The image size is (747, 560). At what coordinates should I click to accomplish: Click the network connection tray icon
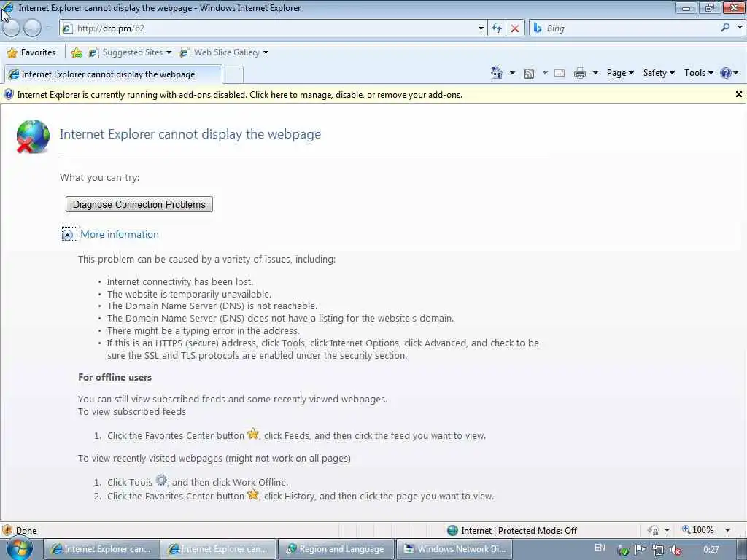[x=658, y=550]
